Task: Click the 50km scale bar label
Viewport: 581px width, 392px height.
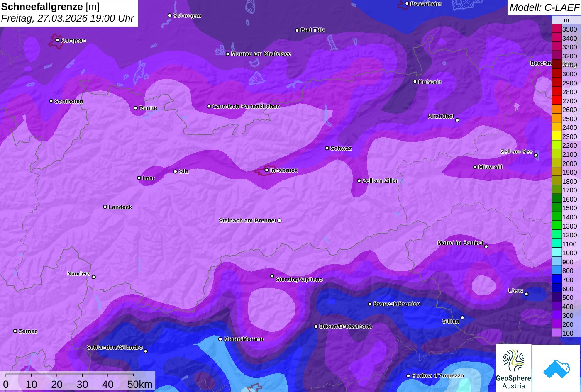Action: (140, 385)
